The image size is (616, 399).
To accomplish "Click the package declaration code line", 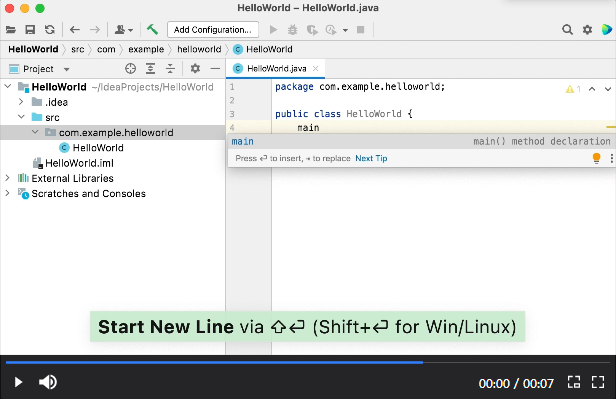I will 360,86.
